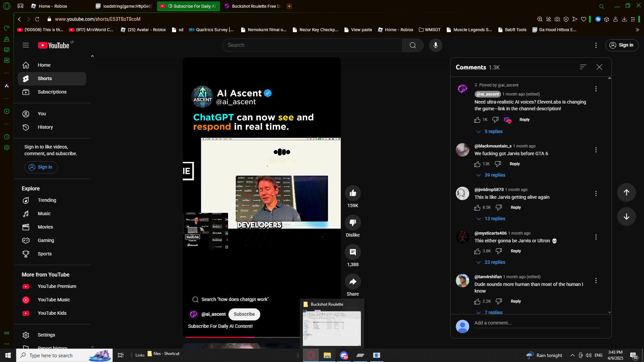Like the Short with thumbs up

click(x=353, y=193)
